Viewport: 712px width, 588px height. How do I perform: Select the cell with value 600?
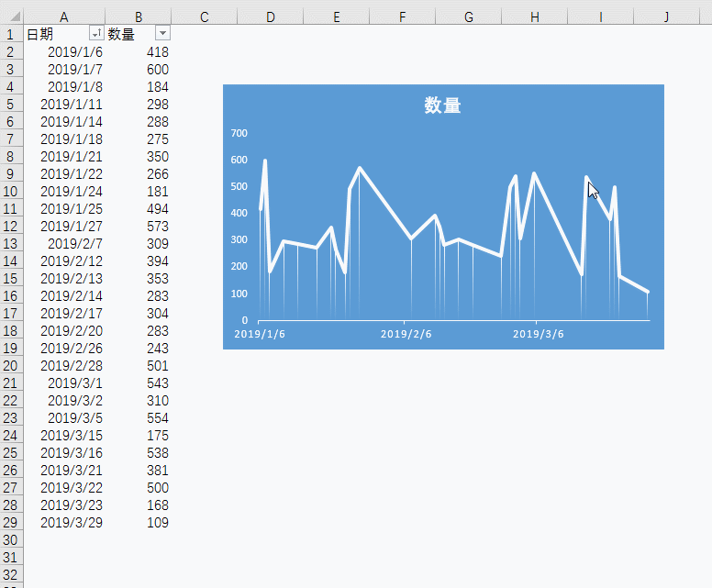coord(138,69)
